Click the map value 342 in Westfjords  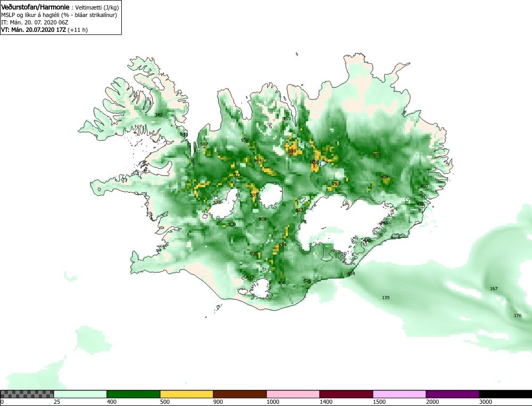tap(159, 115)
